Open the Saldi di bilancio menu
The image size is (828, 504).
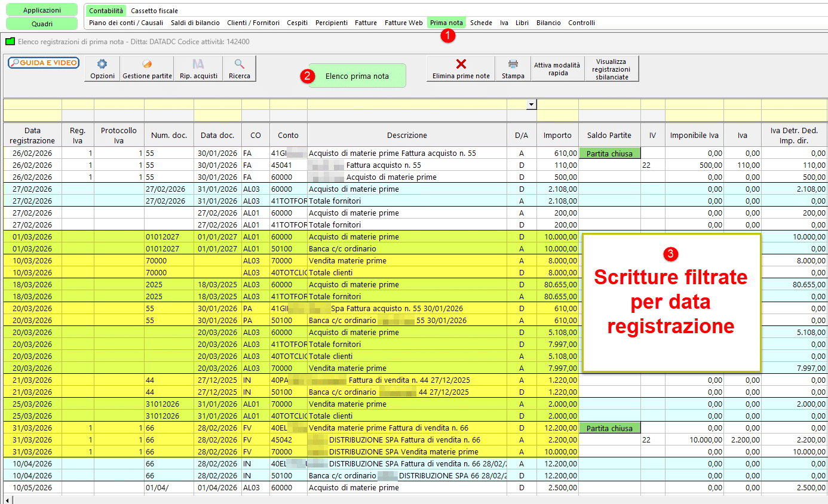coord(195,23)
